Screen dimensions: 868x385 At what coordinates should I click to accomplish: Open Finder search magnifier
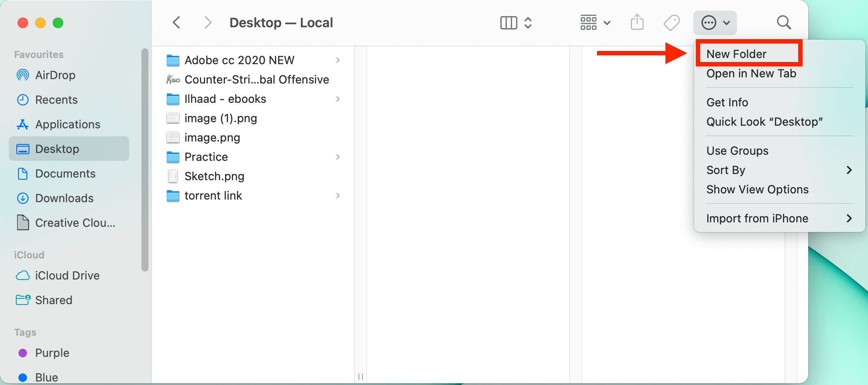(784, 22)
